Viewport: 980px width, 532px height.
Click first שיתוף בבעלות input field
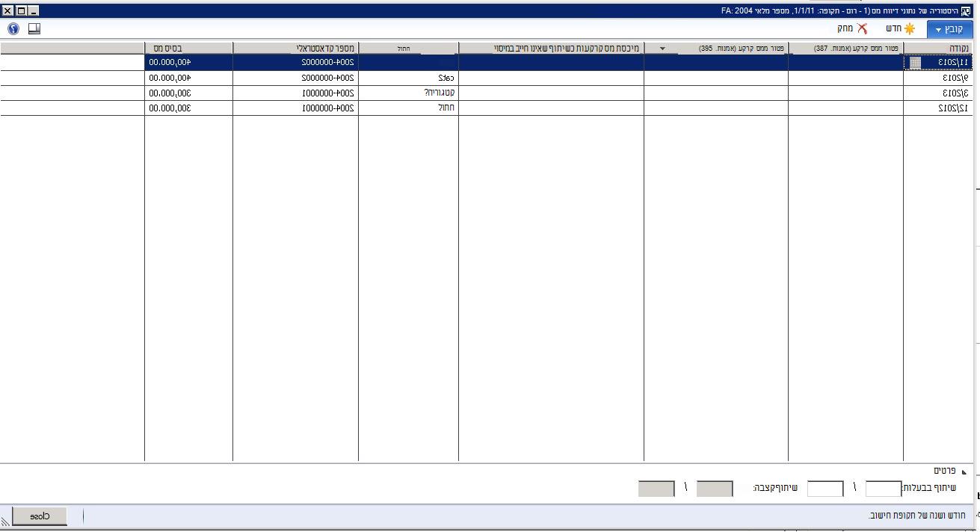pyautogui.click(x=884, y=489)
